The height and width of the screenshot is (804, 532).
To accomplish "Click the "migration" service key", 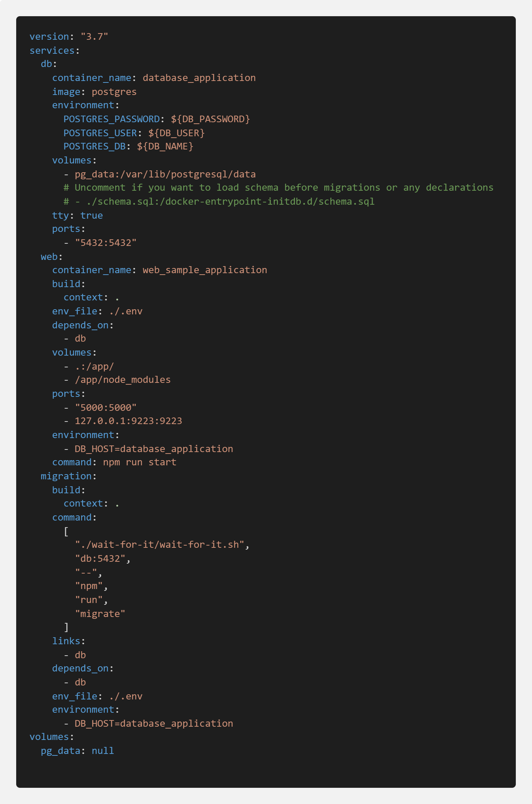I will point(66,476).
